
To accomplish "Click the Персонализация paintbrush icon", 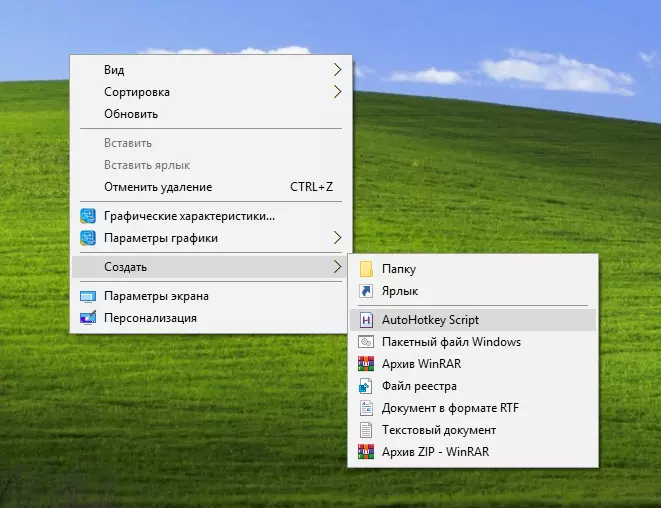I will click(88, 318).
